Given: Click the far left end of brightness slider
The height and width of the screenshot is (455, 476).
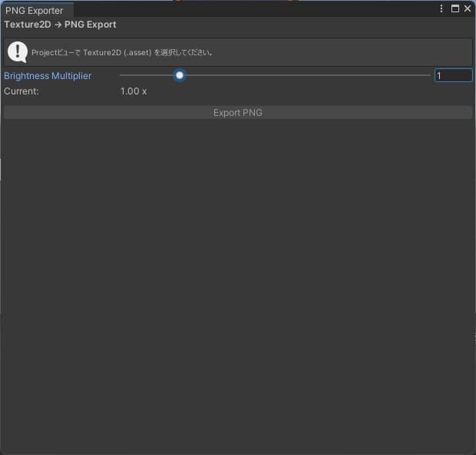Looking at the screenshot, I should 121,75.
